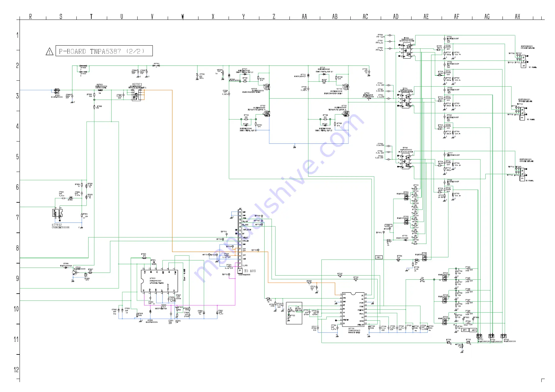Click column header letter W
The height and width of the screenshot is (392, 555).
(x=183, y=16)
